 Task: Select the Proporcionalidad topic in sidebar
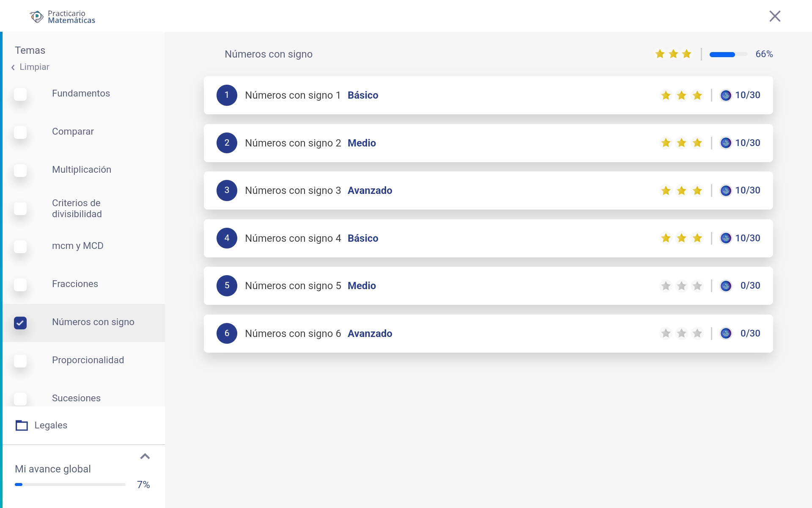pos(88,360)
